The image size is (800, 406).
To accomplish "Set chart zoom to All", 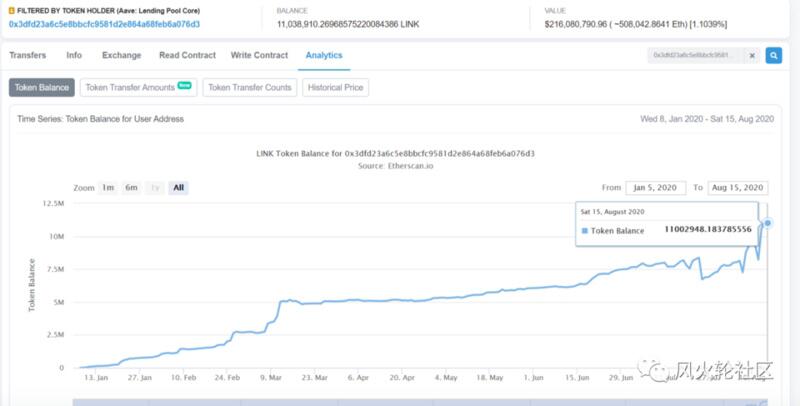I will click(179, 188).
